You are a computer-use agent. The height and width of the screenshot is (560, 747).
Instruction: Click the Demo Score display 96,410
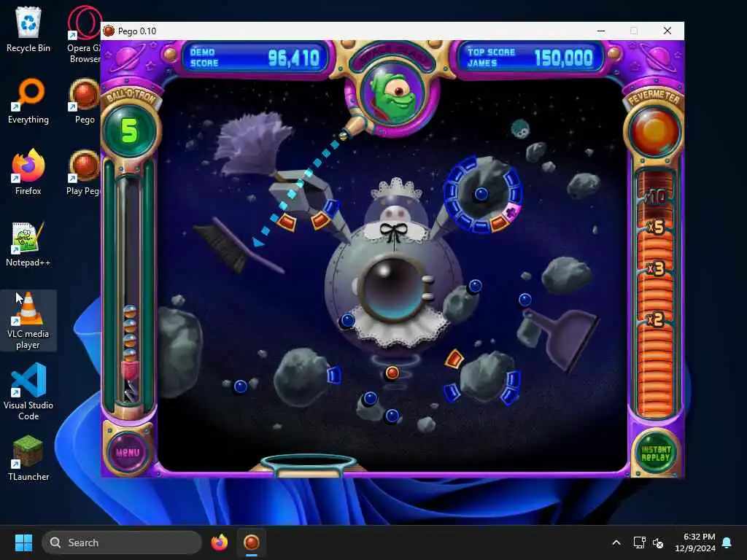(255, 58)
